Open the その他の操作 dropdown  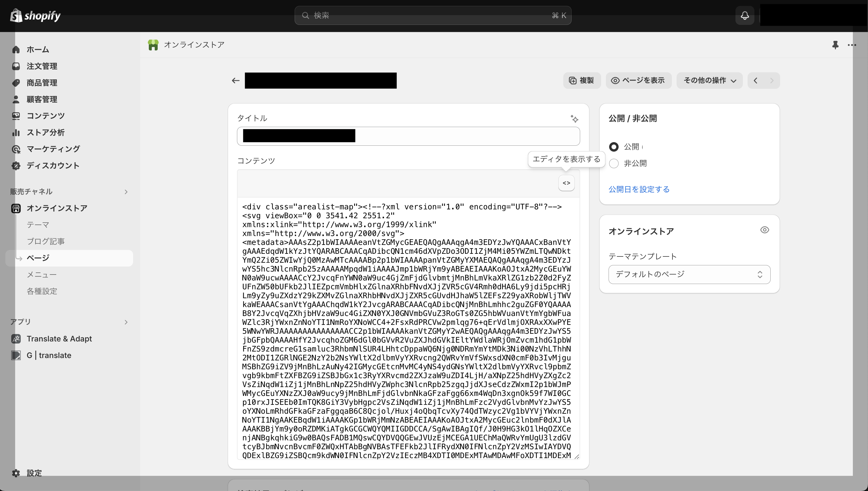[x=709, y=81]
